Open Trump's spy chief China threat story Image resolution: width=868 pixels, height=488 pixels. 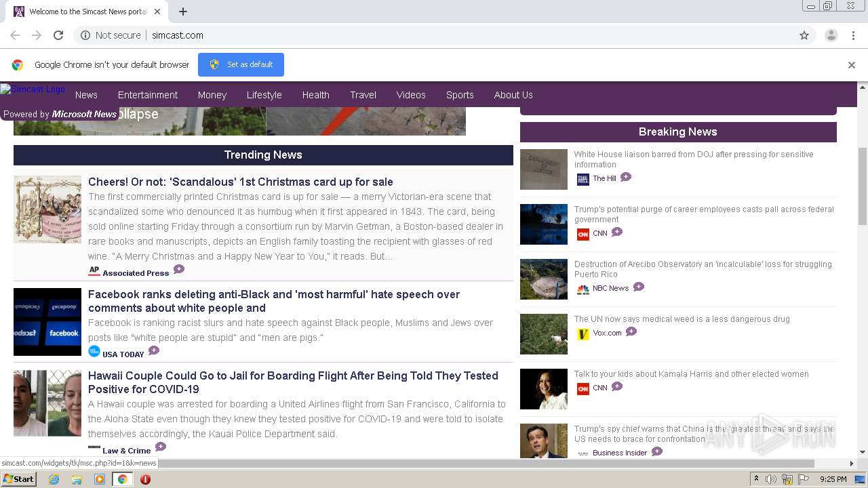coord(704,434)
